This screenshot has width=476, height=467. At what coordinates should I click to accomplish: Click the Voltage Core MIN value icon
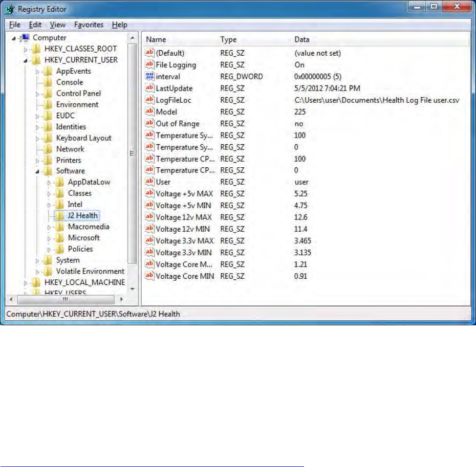[x=149, y=276]
